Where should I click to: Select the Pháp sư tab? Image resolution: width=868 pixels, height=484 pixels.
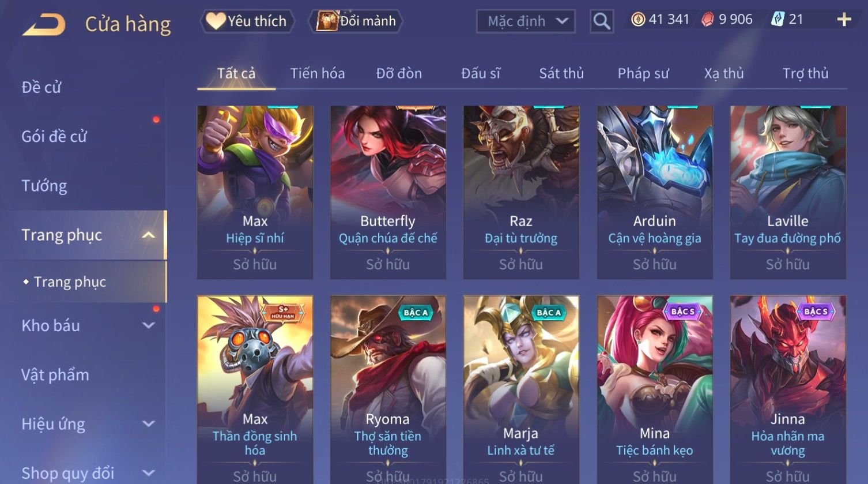pos(643,73)
